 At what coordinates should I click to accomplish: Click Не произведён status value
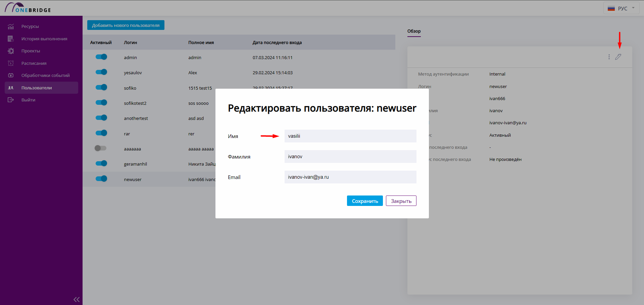(505, 160)
